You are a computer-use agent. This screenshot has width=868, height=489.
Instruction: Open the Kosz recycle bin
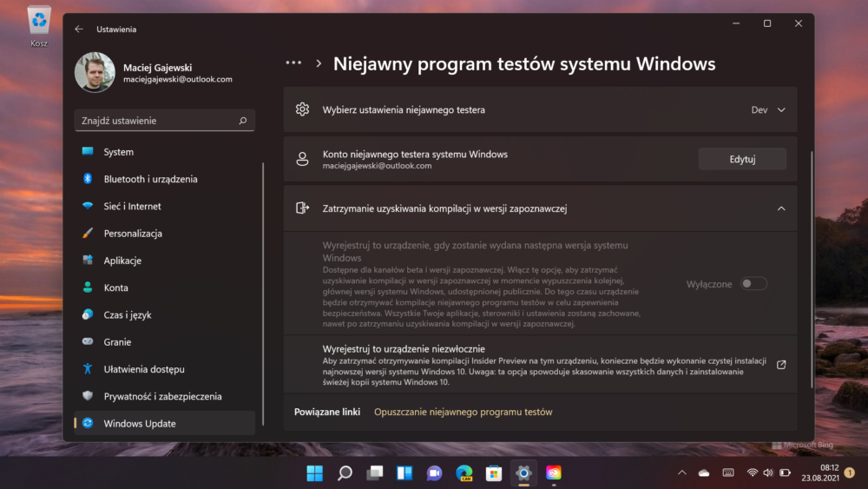(39, 27)
